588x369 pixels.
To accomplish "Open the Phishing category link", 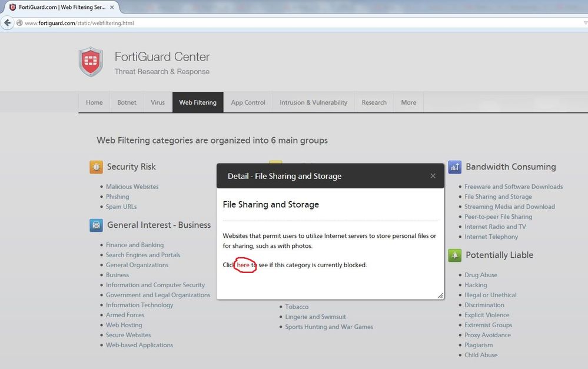I will click(117, 197).
